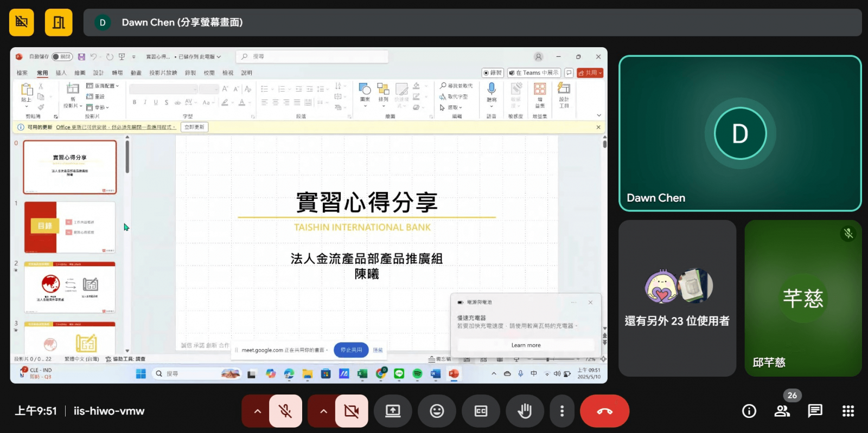Open meeting details info icon
This screenshot has height=433, width=868.
click(749, 411)
